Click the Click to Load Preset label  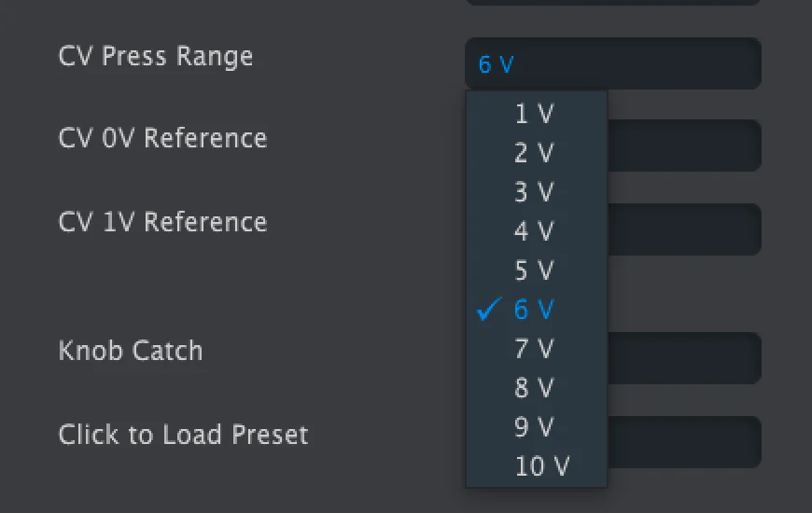tap(183, 435)
